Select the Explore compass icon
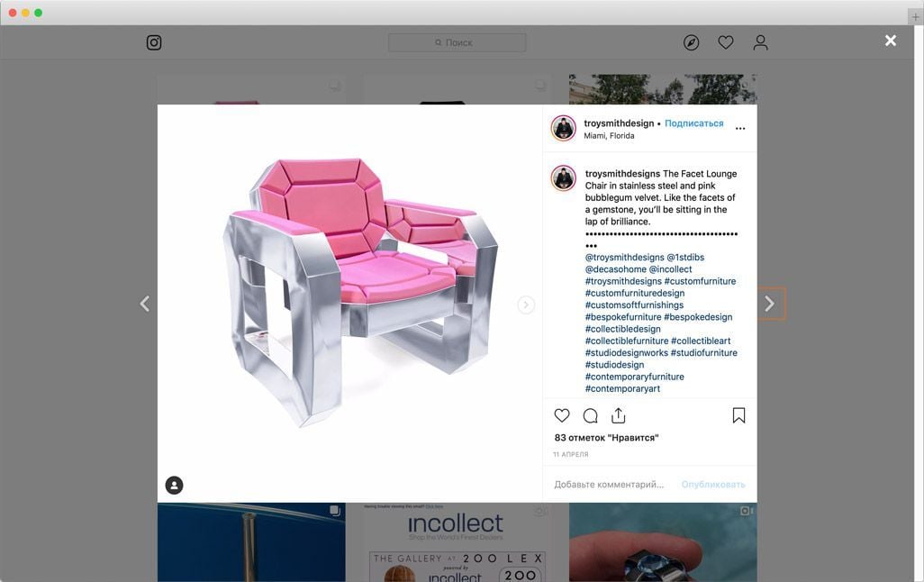The height and width of the screenshot is (582, 924). click(x=691, y=42)
